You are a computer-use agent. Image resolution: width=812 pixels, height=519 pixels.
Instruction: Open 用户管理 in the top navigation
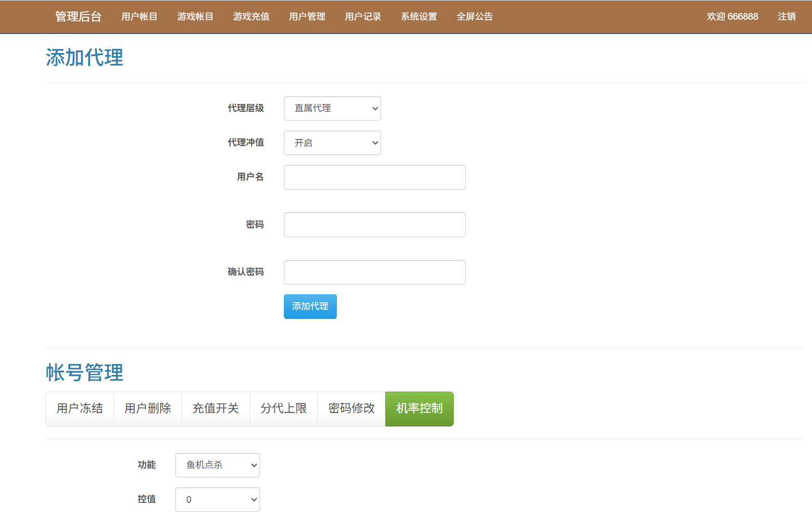[x=307, y=17]
